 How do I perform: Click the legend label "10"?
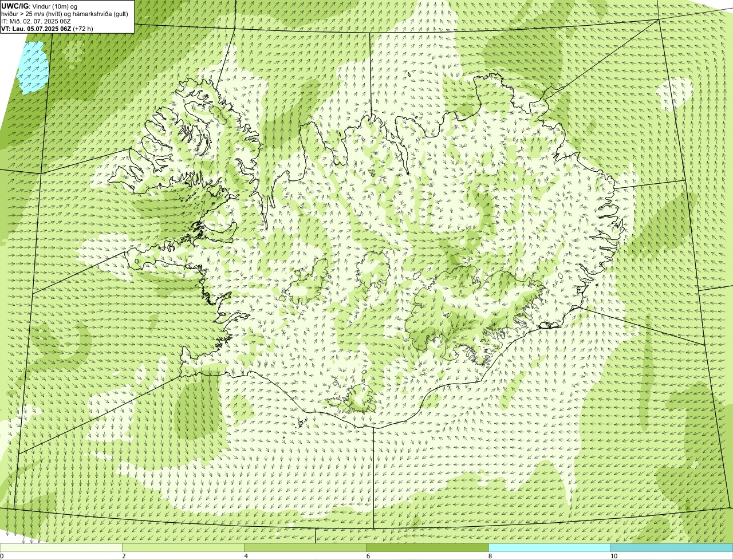point(614,556)
